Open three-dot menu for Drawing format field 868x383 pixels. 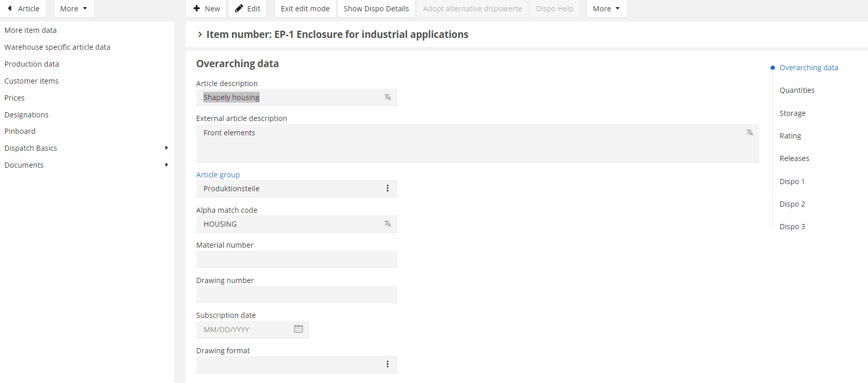pos(388,364)
